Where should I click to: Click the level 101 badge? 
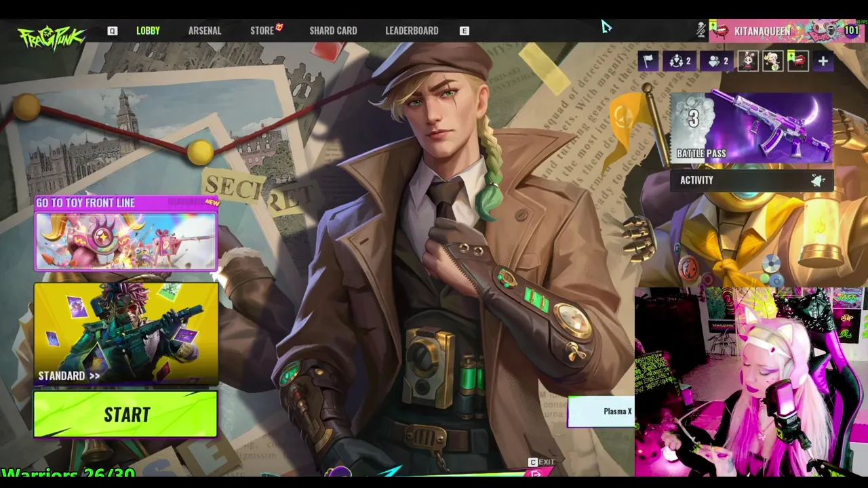coord(852,30)
